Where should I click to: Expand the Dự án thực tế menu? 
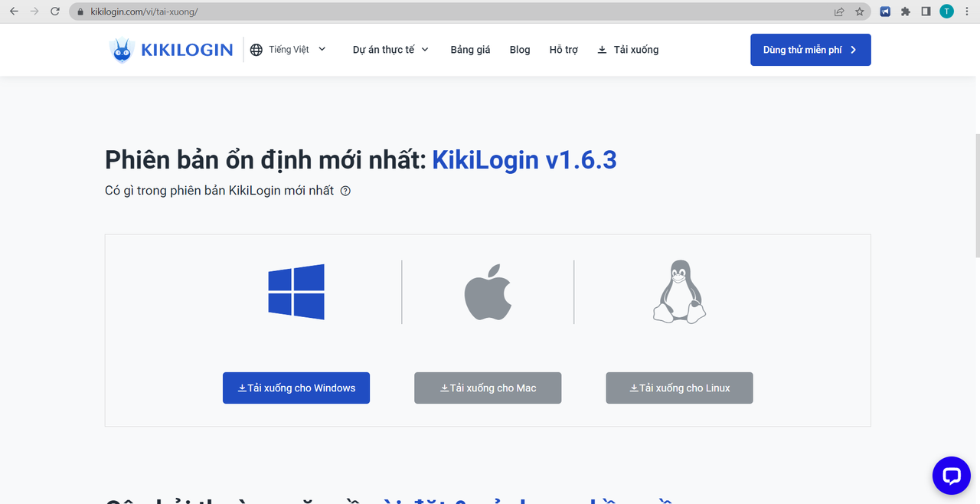click(390, 50)
